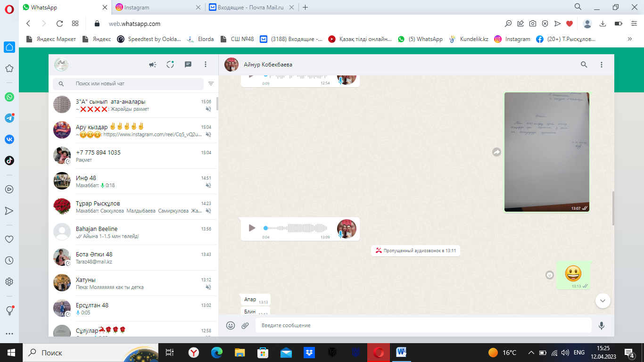Open the chat list three-dot menu

[206, 65]
